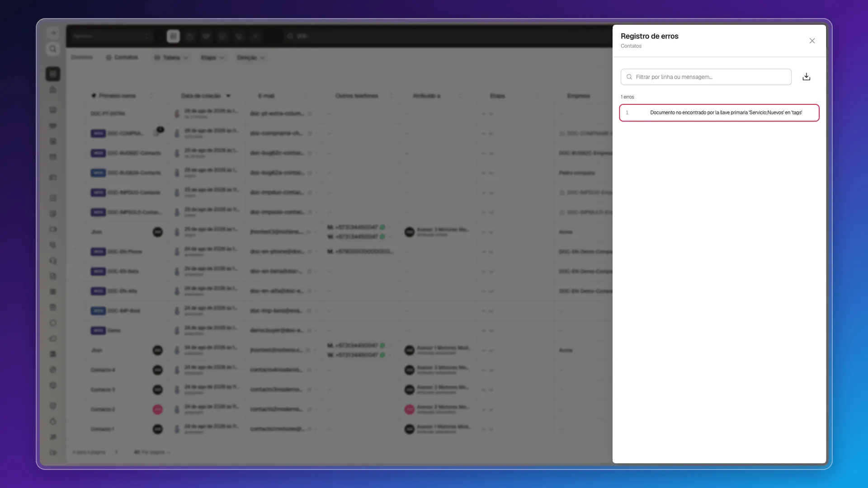The image size is (868, 488).
Task: Click the '1 erros' count label
Action: click(x=627, y=97)
